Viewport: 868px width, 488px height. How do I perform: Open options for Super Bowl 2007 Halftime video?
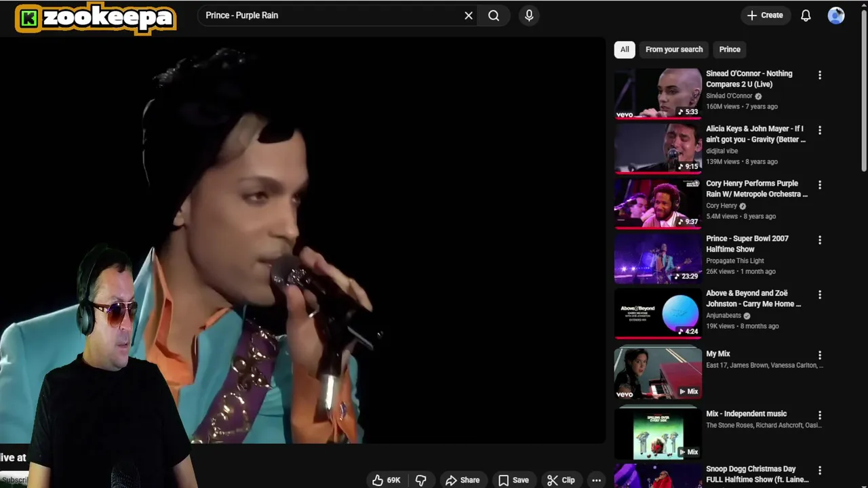coord(820,240)
